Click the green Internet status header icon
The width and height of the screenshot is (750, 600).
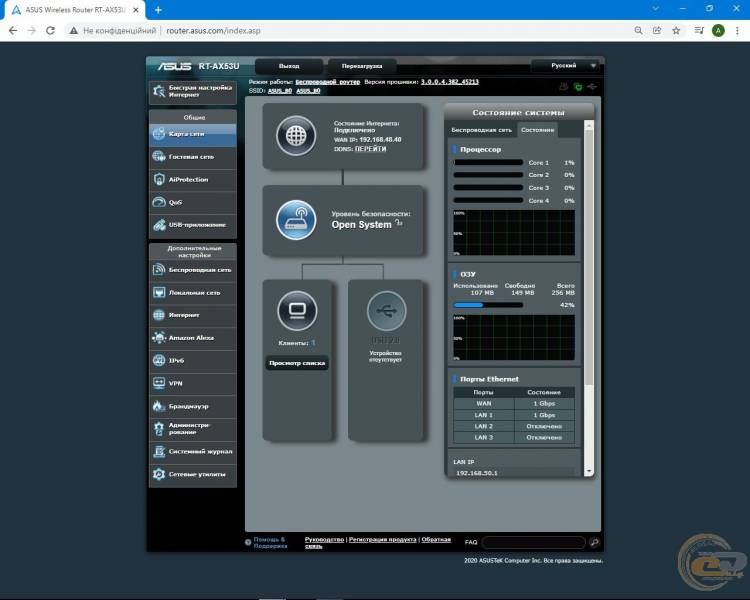[578, 87]
